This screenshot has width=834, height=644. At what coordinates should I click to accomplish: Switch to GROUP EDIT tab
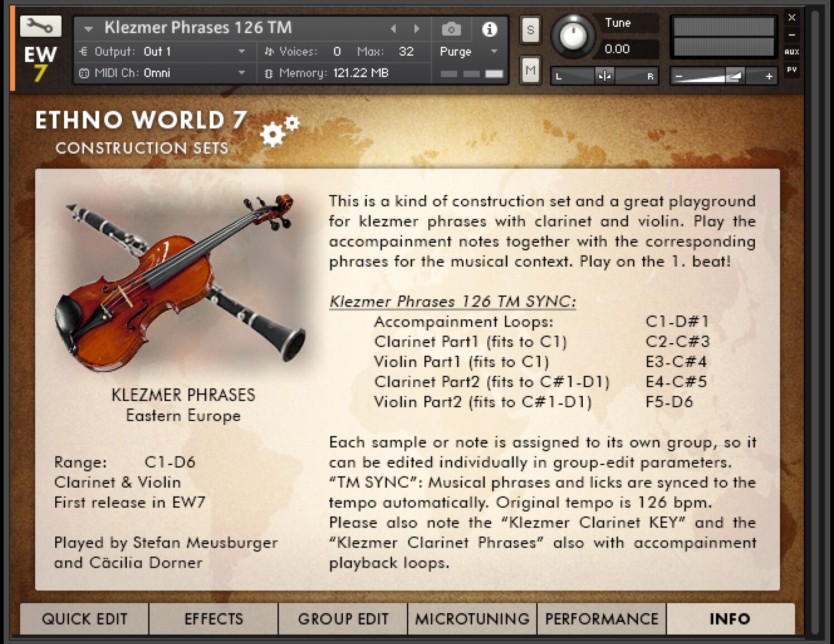coord(343,618)
